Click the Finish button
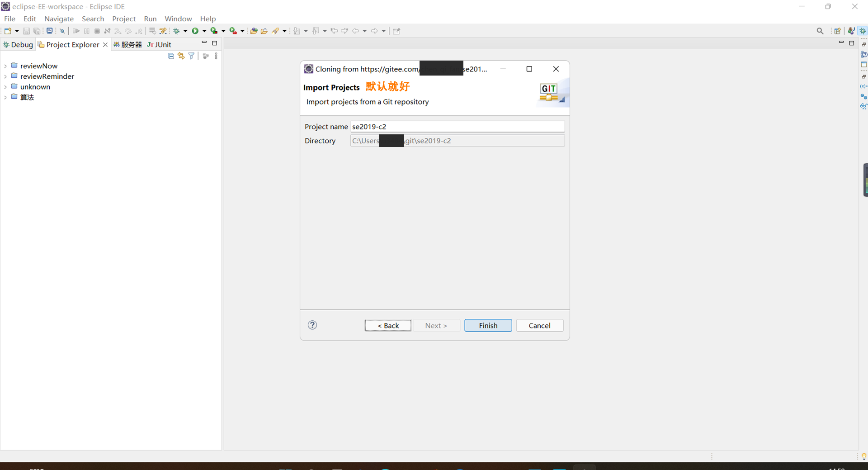Image resolution: width=868 pixels, height=470 pixels. point(488,325)
